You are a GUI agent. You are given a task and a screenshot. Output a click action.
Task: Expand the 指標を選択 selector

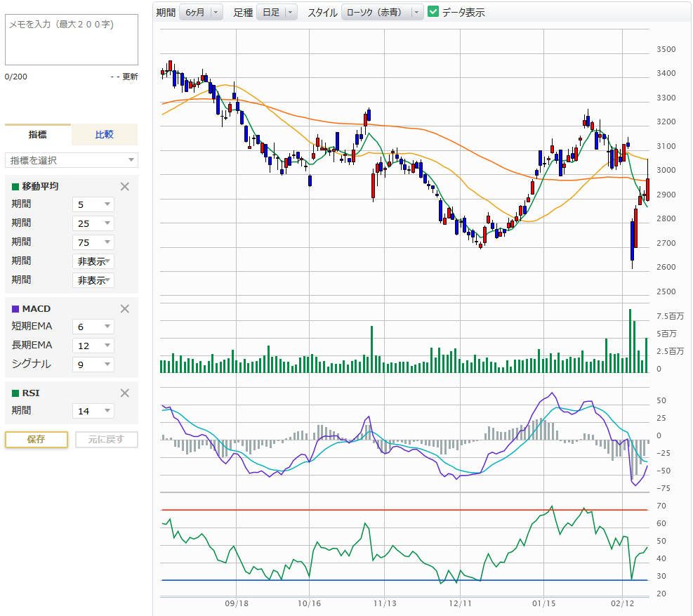(x=71, y=160)
